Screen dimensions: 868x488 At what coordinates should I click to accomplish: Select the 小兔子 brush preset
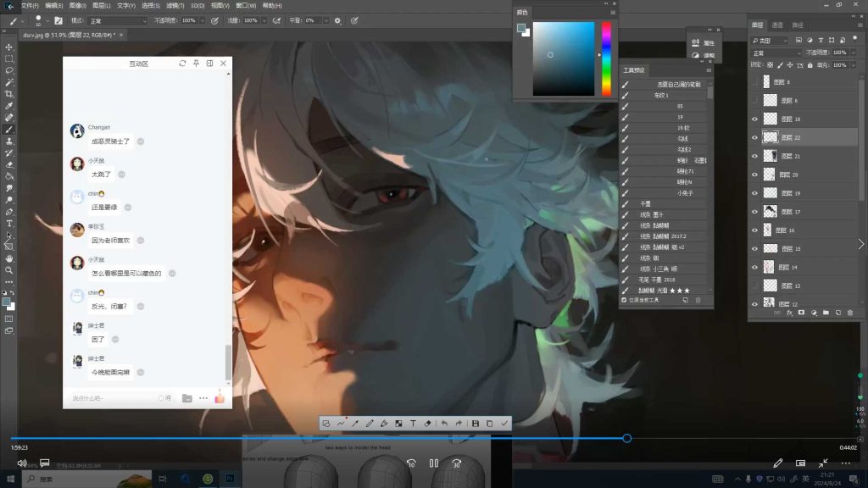687,193
